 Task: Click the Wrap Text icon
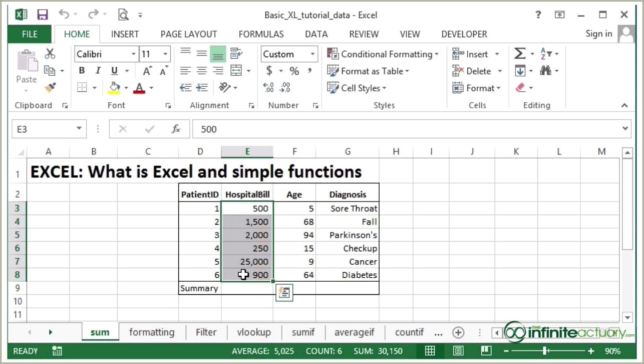click(x=236, y=54)
